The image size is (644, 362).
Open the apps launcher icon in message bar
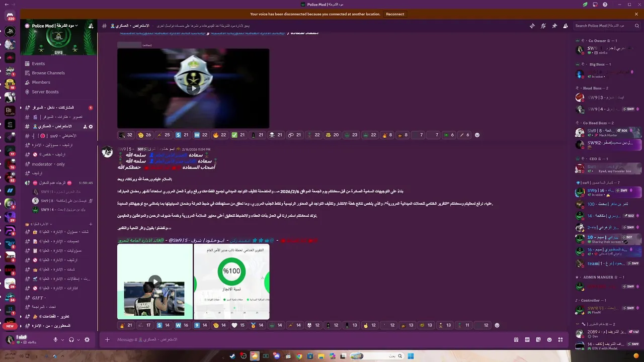559,340
